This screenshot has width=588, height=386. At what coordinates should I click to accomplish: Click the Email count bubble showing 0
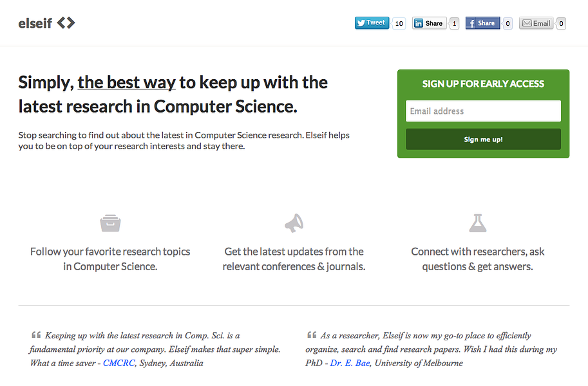[561, 24]
